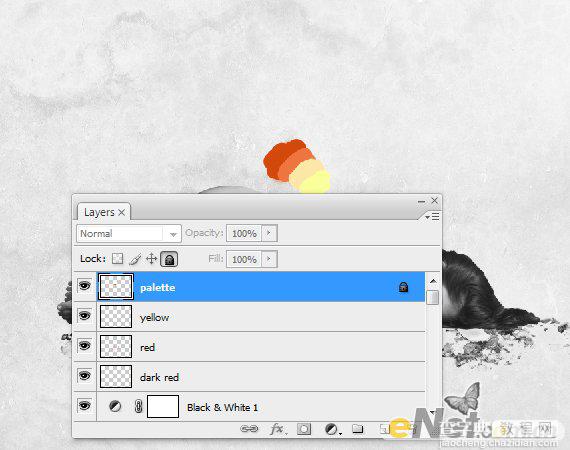Click the link layers icon at panel bottom
The image size is (570, 450).
[x=249, y=429]
